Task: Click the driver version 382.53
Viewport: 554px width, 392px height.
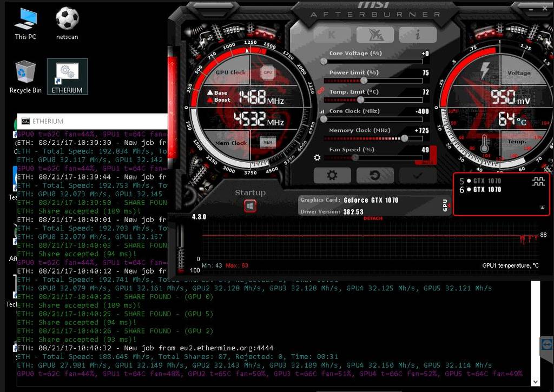Action: (x=353, y=212)
